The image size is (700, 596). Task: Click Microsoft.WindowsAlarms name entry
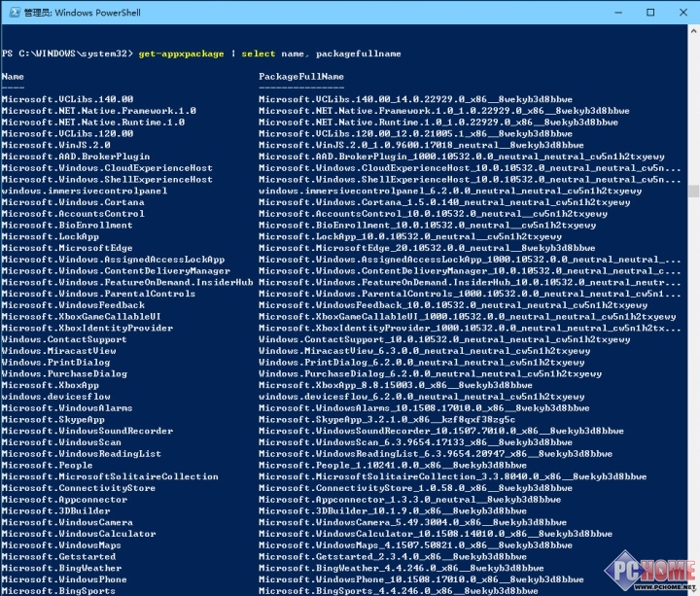coord(67,408)
